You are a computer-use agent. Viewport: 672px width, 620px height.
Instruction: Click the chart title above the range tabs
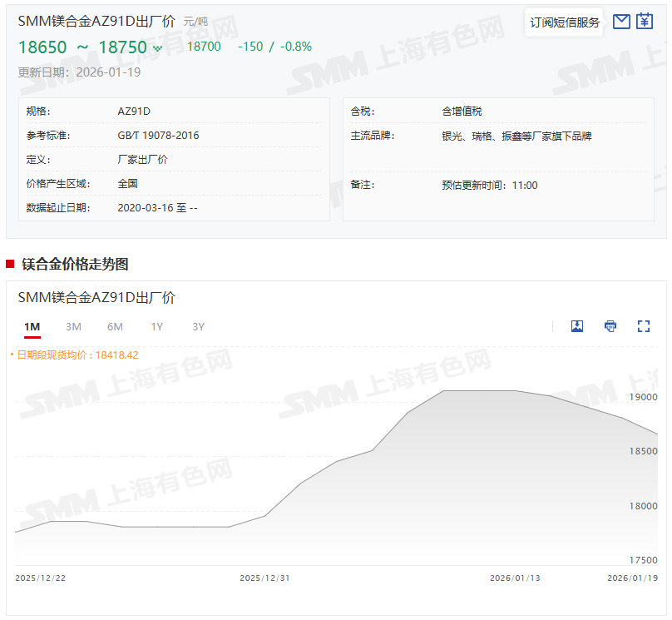96,297
